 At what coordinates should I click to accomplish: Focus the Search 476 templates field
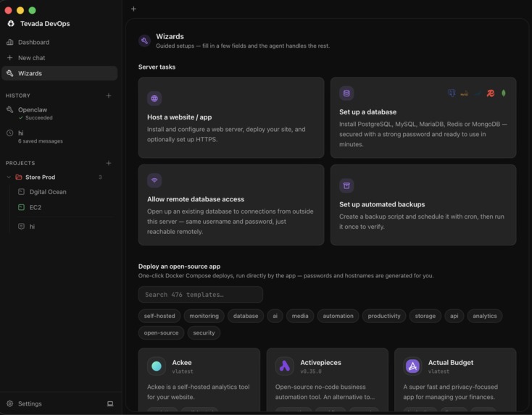pos(201,294)
